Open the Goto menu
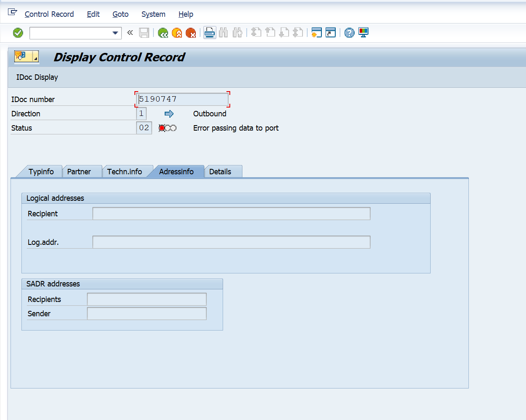 [x=120, y=14]
